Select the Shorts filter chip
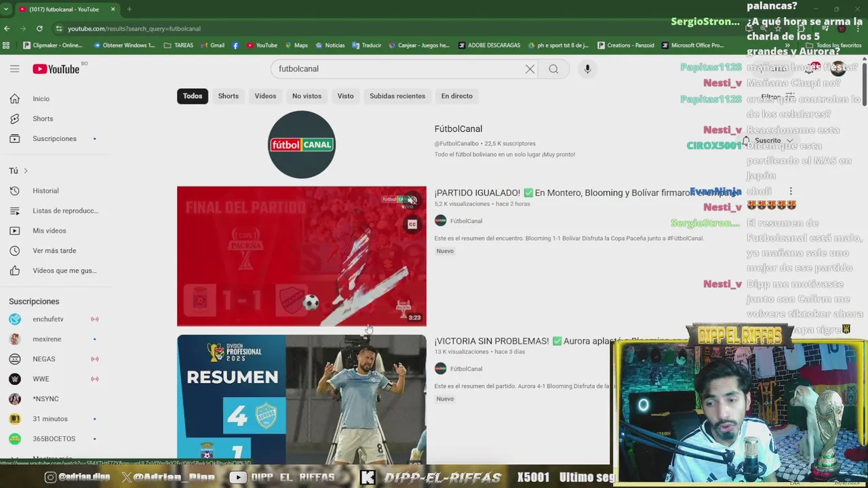 tap(229, 96)
